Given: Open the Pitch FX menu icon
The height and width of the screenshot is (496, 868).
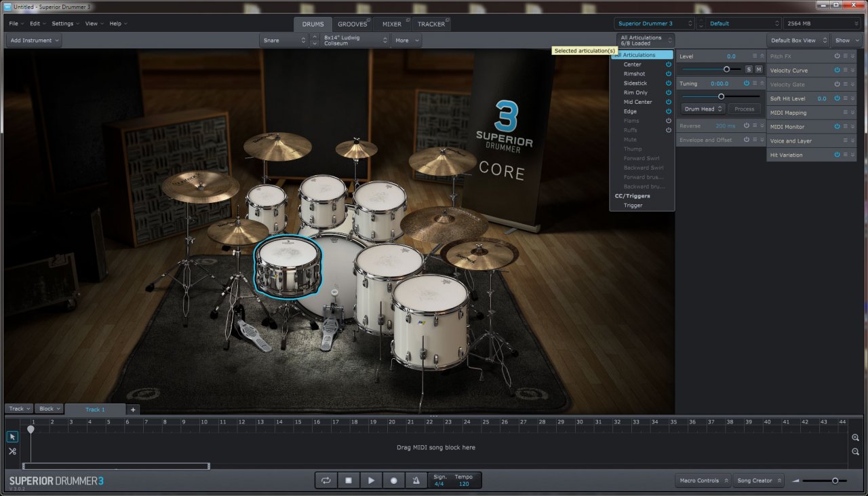Looking at the screenshot, I should (x=846, y=56).
